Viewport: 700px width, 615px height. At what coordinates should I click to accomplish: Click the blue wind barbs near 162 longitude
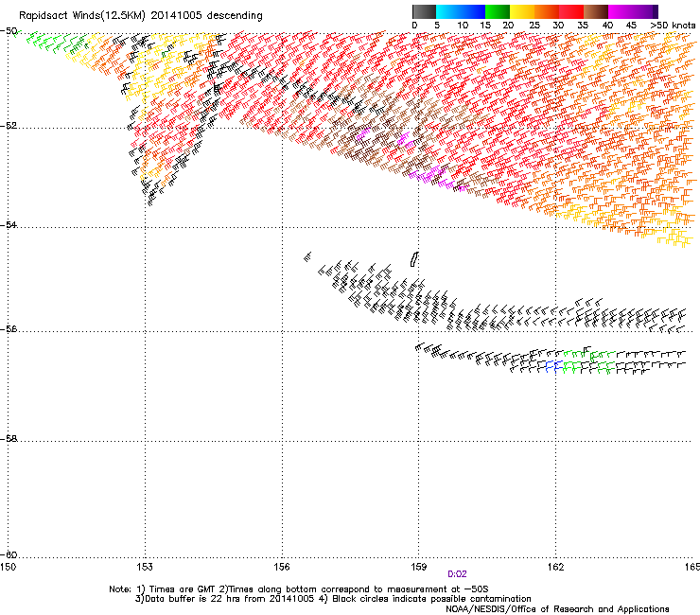point(554,367)
